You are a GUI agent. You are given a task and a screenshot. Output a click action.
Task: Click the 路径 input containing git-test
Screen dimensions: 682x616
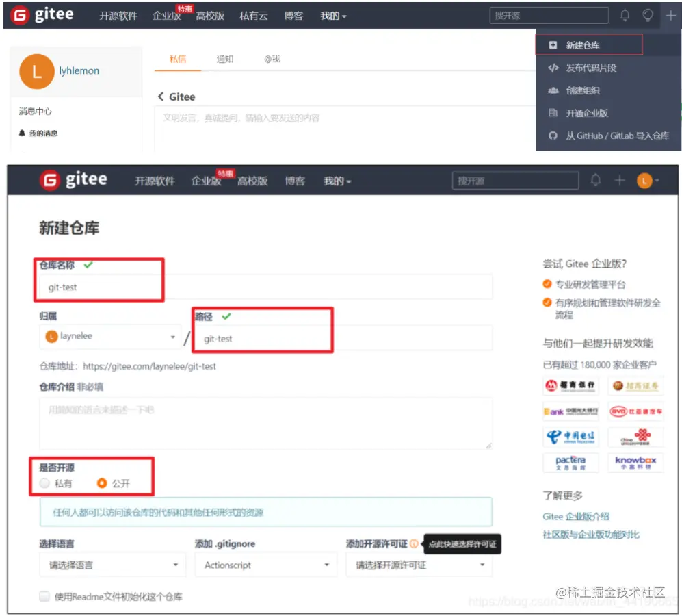pyautogui.click(x=343, y=338)
